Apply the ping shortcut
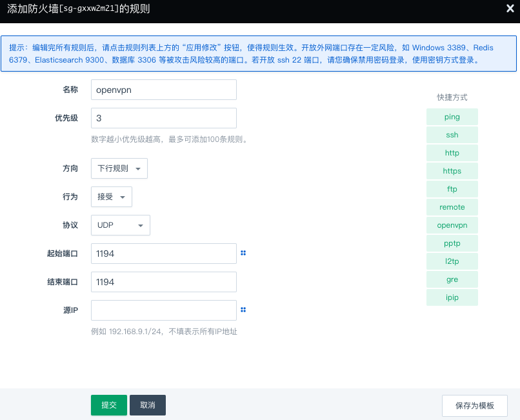The image size is (520, 420). (452, 117)
